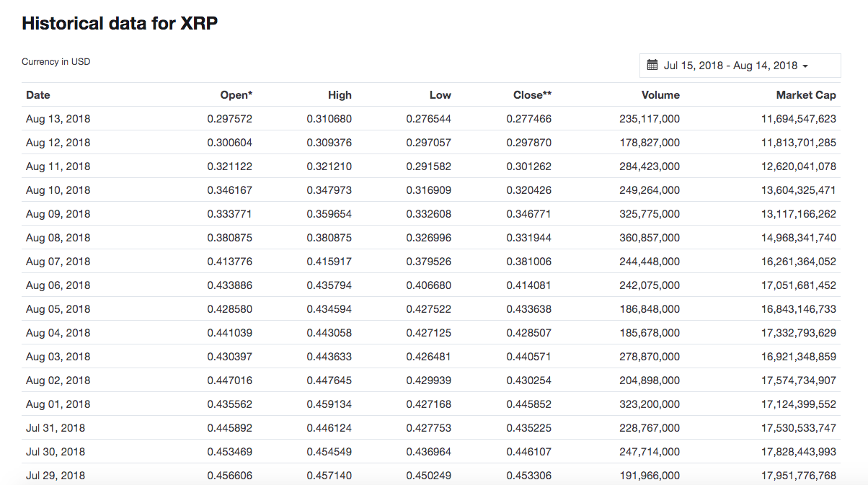Select the Aug 07, 2018 date cell
The width and height of the screenshot is (868, 485).
pos(58,262)
